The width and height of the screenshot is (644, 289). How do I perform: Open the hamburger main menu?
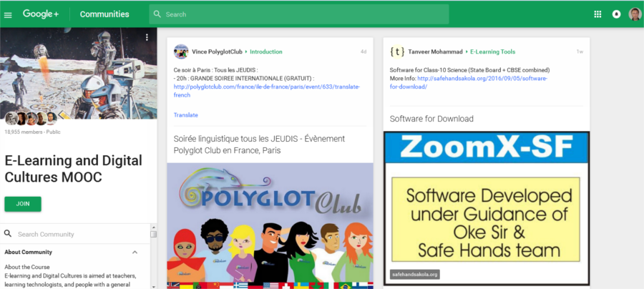pyautogui.click(x=8, y=15)
